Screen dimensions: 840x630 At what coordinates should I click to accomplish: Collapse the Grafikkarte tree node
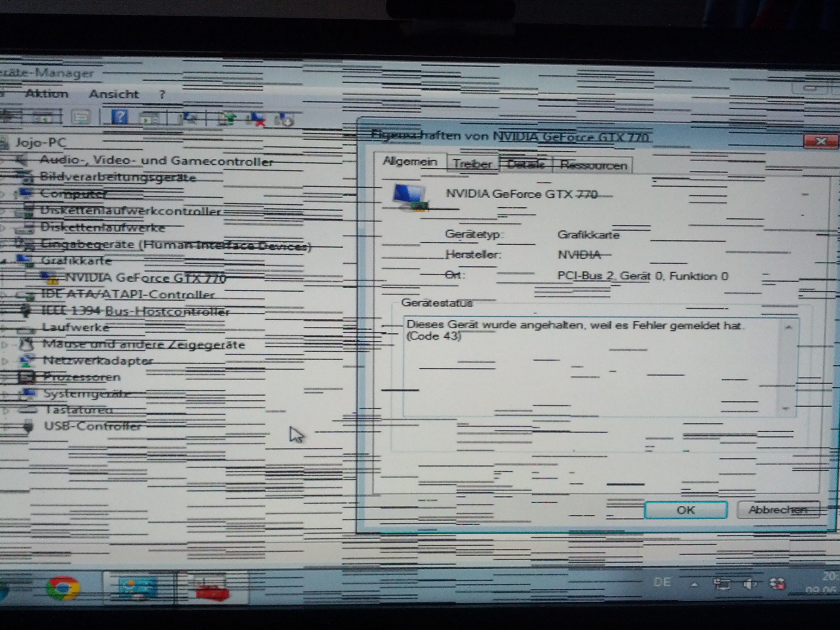[x=4, y=261]
